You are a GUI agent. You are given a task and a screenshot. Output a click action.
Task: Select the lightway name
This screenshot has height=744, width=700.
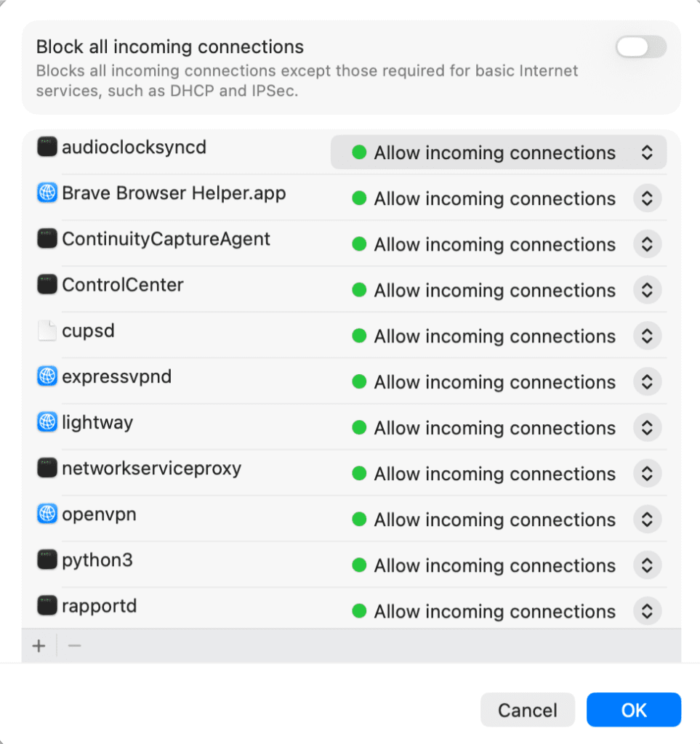[x=97, y=423]
